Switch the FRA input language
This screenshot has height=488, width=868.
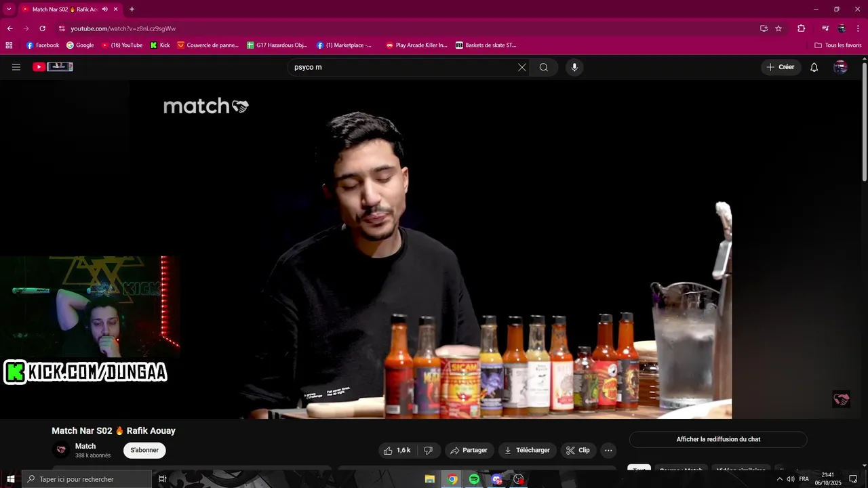point(804,479)
